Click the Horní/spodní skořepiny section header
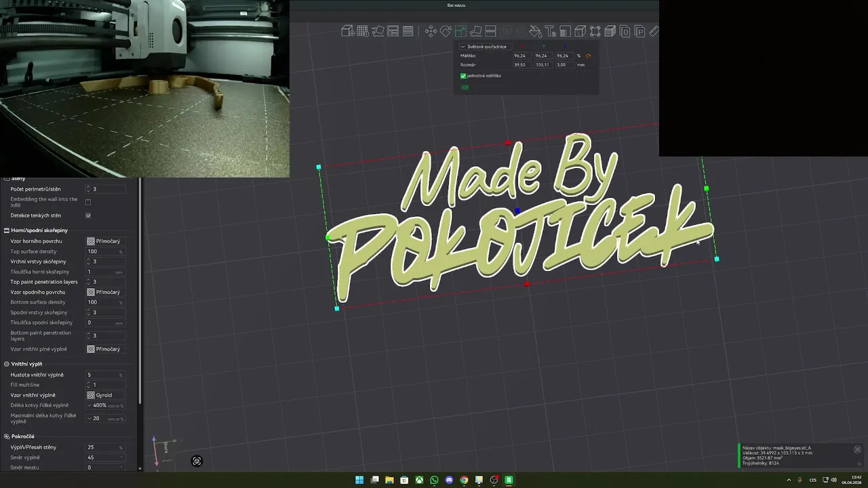This screenshot has height=488, width=868. [39, 230]
